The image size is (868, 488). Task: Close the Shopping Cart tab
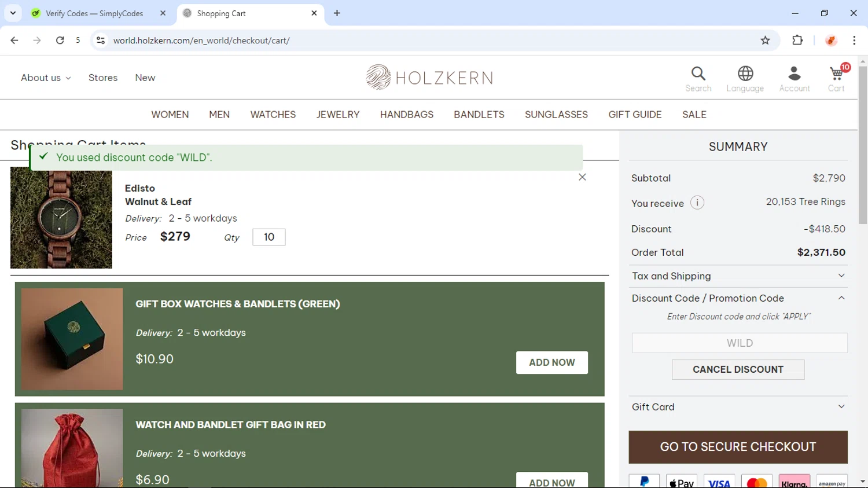click(314, 13)
